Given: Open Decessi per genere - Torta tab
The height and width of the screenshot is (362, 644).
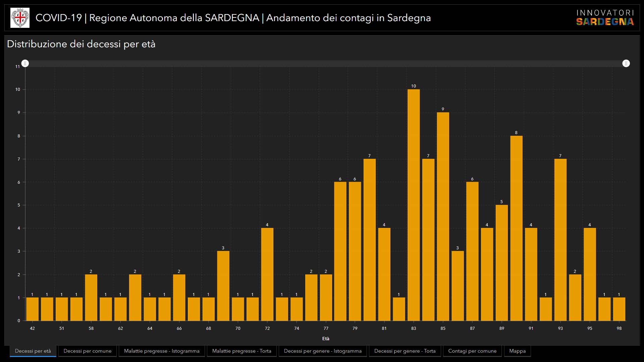Looking at the screenshot, I should [405, 351].
